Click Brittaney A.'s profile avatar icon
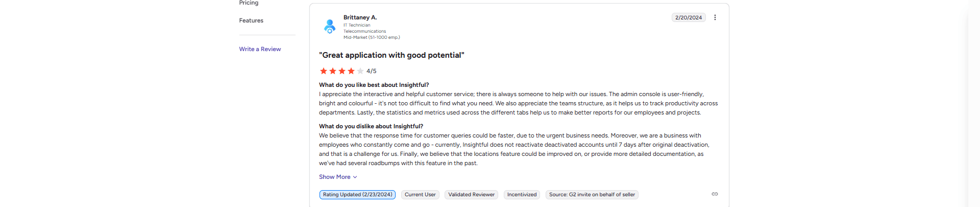Viewport: 980px width, 207px height. [330, 26]
